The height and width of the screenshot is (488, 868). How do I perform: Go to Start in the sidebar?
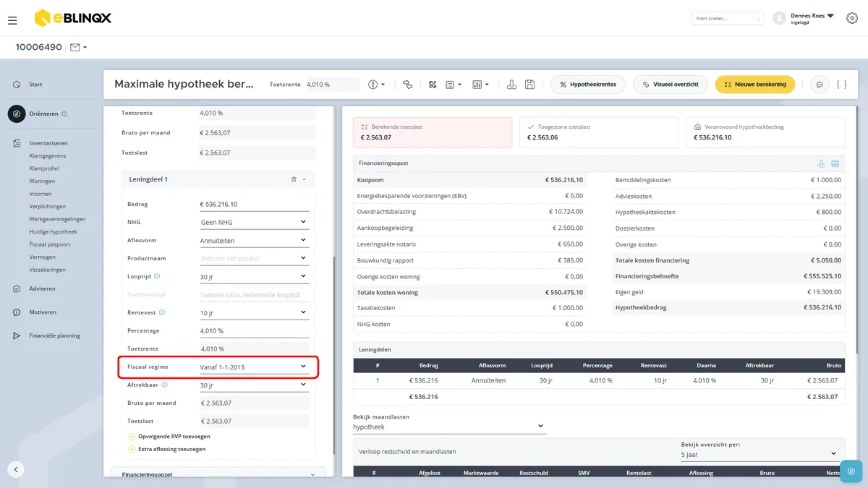(x=35, y=85)
